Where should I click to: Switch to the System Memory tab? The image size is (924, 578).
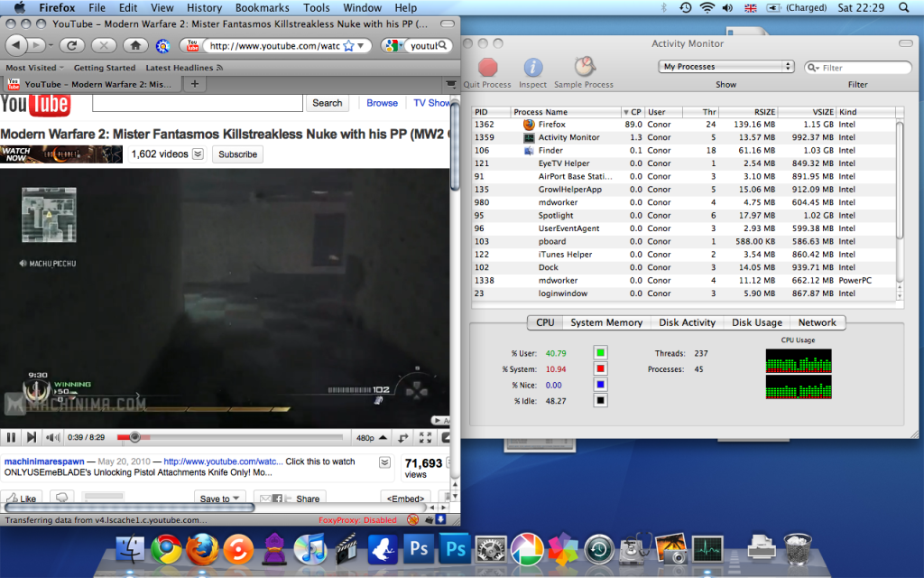coord(606,322)
